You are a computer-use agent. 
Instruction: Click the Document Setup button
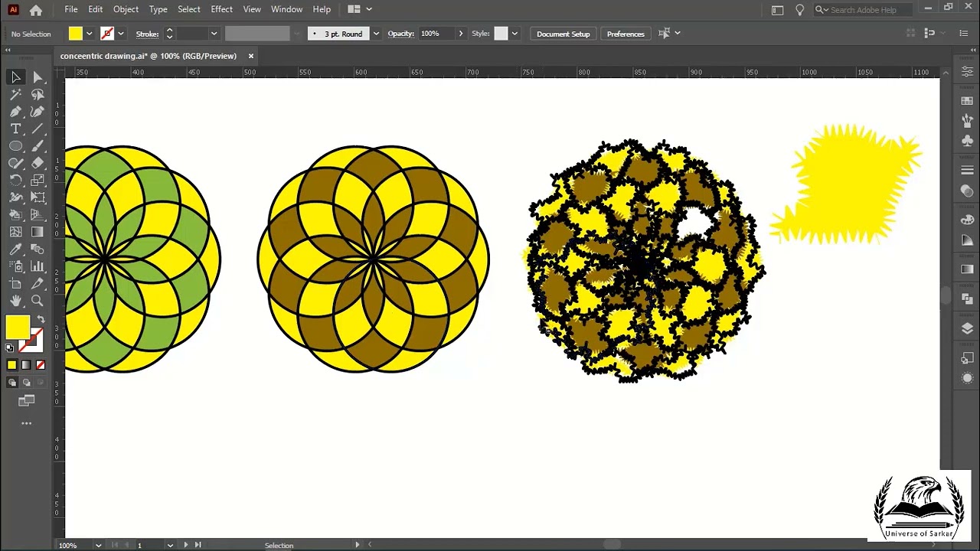(x=563, y=34)
